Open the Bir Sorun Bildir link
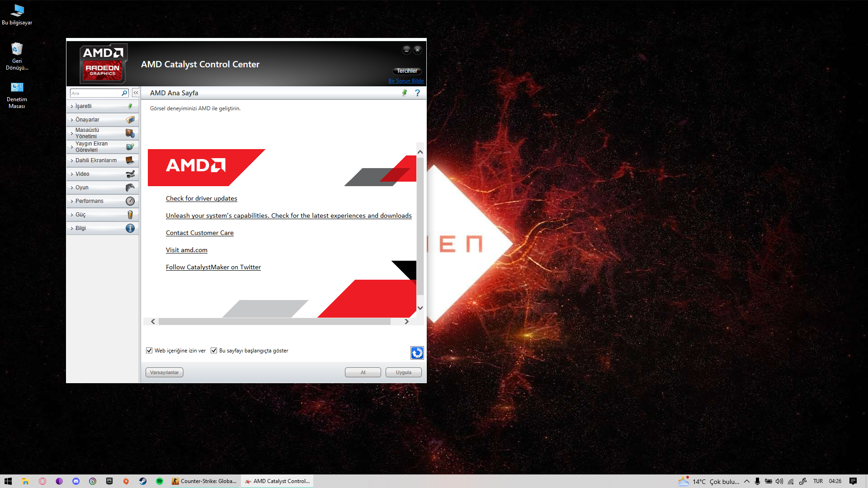Screen dimensions: 868x488 406,81
